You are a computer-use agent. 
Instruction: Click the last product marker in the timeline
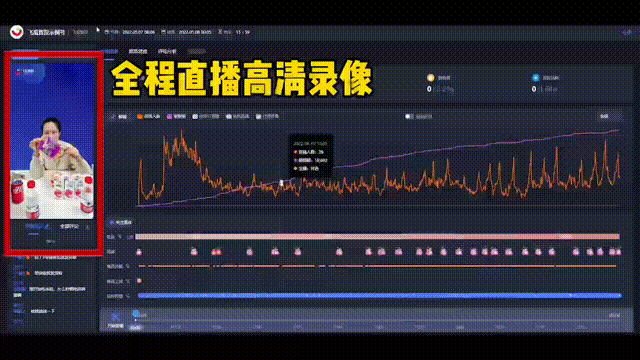click(617, 252)
